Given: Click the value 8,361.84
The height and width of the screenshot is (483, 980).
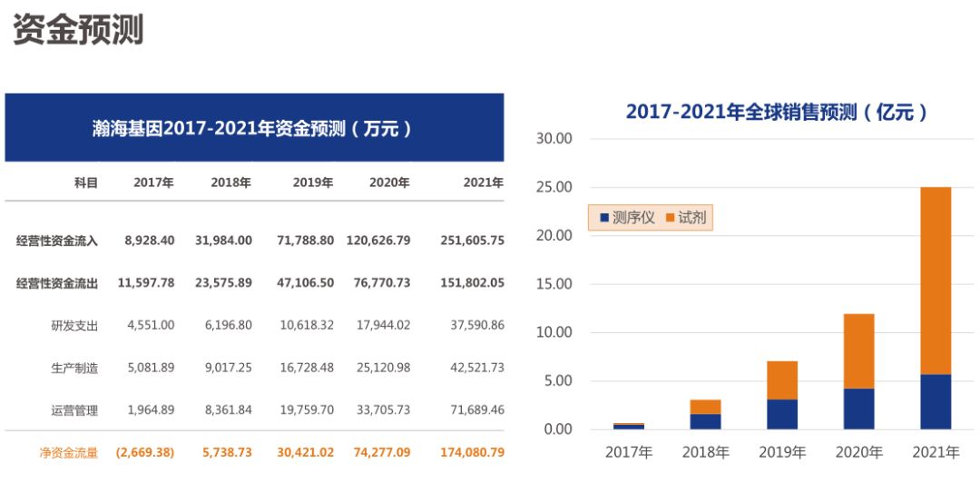Looking at the screenshot, I should coord(228,411).
